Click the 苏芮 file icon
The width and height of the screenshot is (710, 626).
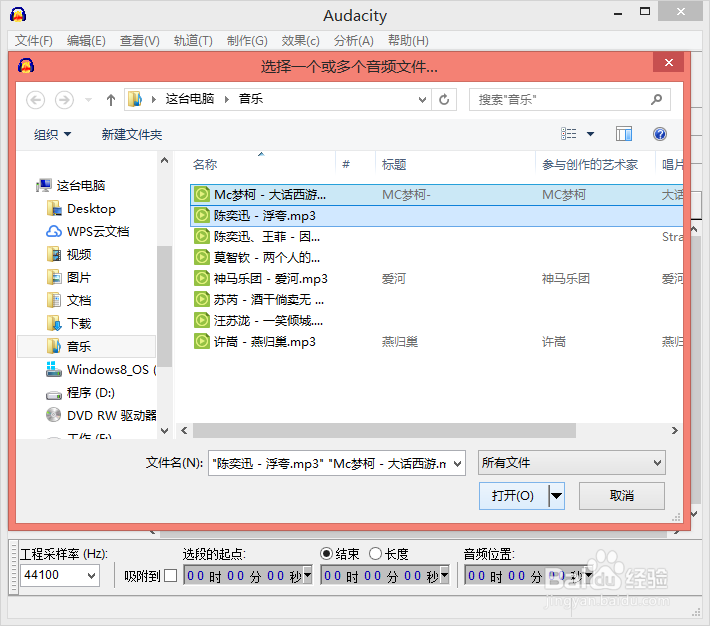pos(201,299)
